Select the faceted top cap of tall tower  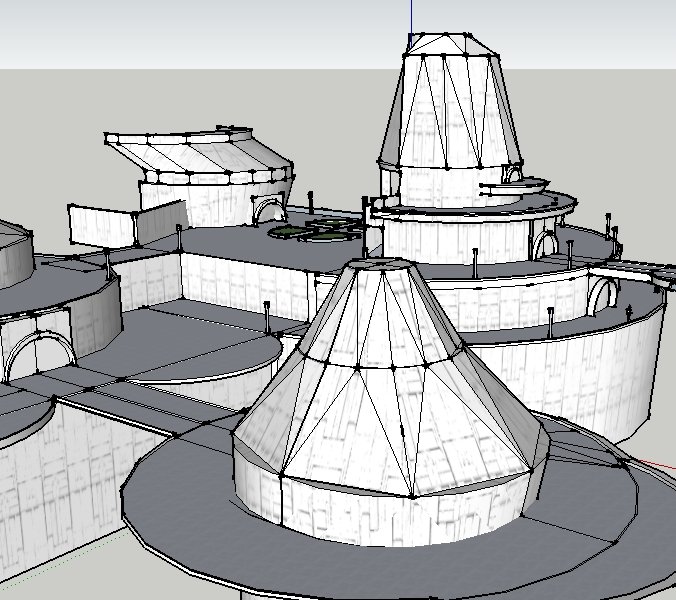pyautogui.click(x=451, y=43)
